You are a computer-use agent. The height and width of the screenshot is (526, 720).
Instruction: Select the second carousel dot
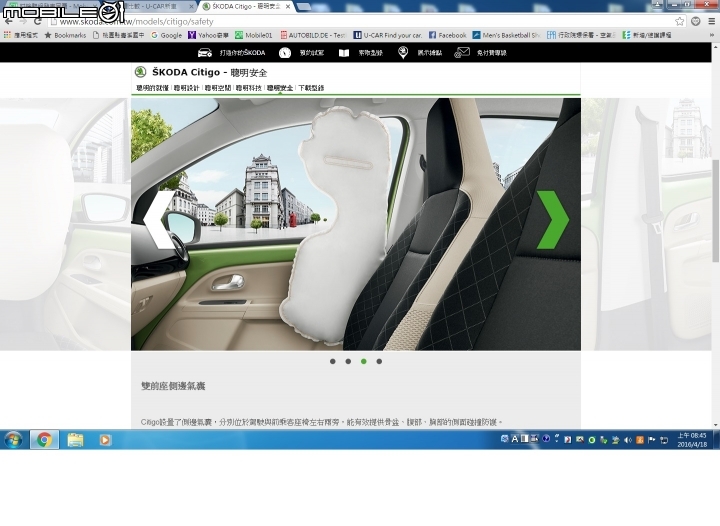[348, 362]
